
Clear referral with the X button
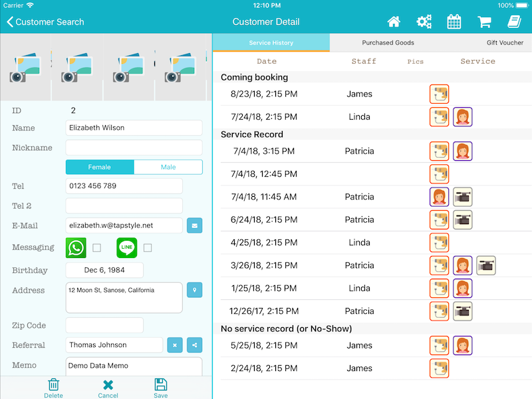pyautogui.click(x=175, y=345)
